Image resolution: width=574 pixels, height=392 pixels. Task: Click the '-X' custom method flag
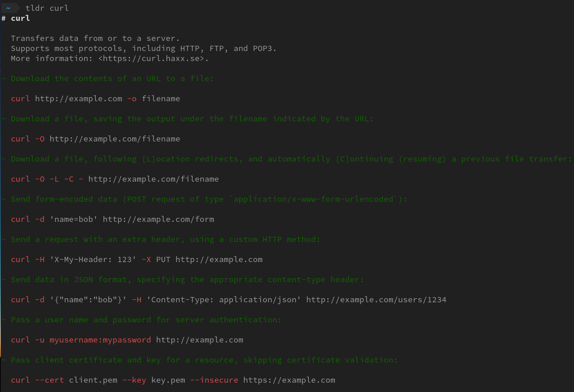[146, 259]
